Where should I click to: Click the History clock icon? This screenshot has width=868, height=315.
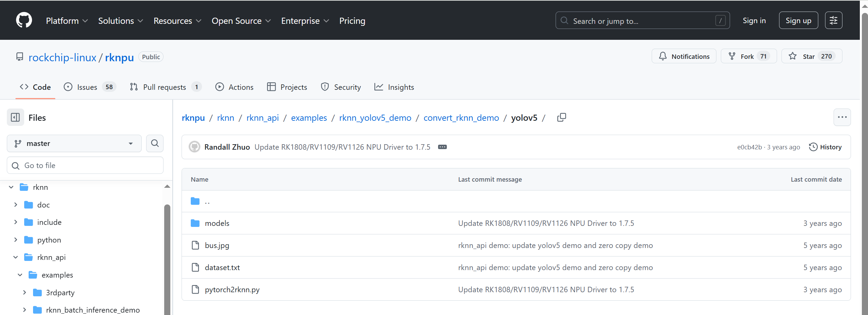coord(813,147)
